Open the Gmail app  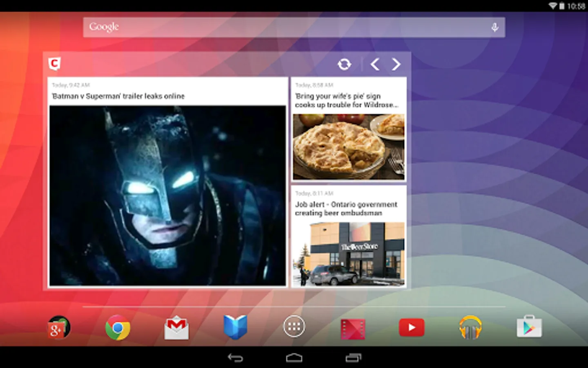[x=176, y=328]
